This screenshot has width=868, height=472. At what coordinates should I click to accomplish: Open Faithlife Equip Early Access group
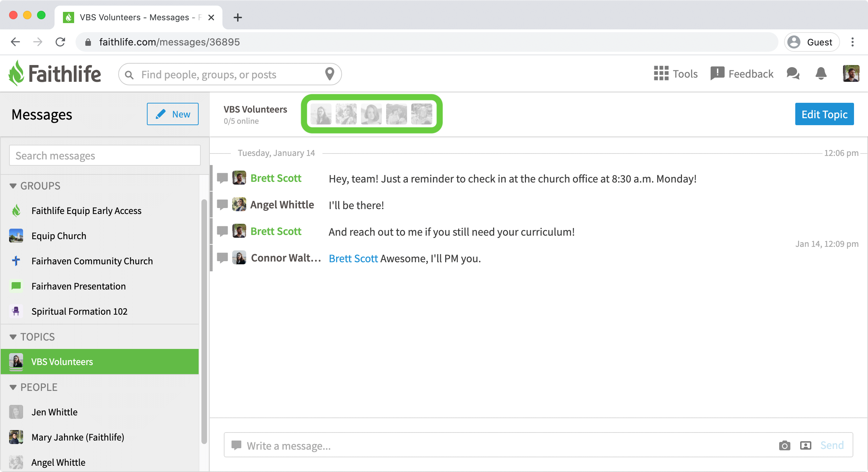[100, 211]
